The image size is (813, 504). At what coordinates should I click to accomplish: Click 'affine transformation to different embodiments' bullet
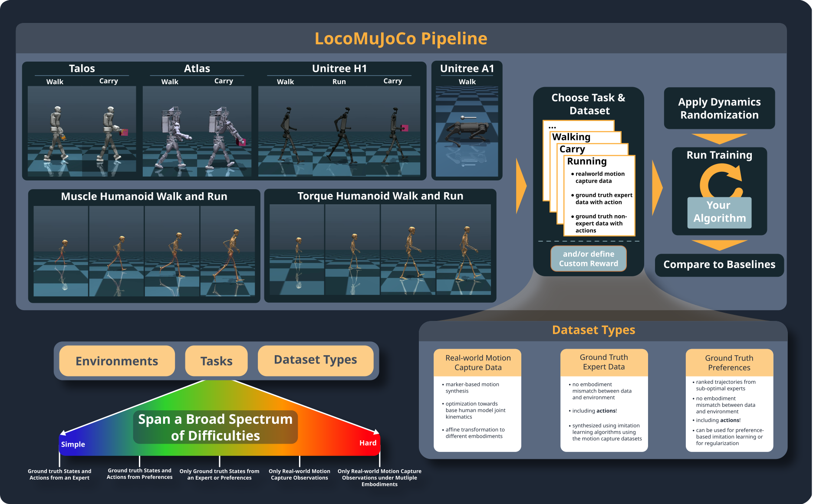point(474,433)
